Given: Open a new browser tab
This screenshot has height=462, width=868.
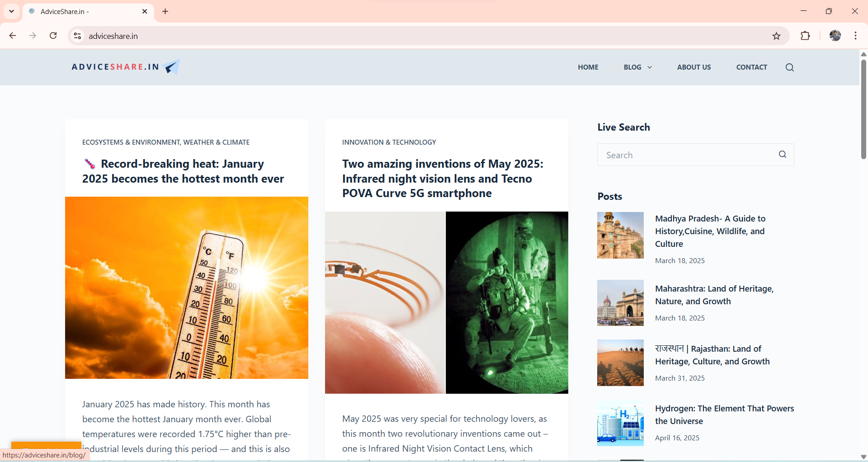Looking at the screenshot, I should 165,11.
